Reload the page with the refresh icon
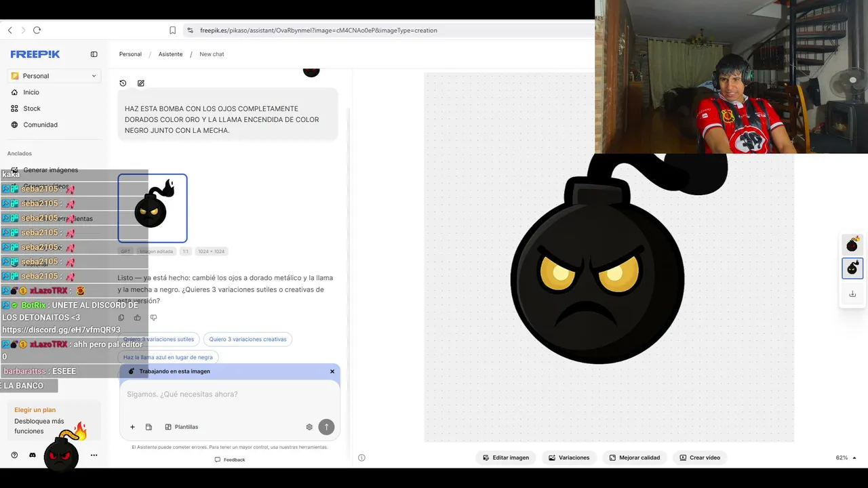 point(37,30)
